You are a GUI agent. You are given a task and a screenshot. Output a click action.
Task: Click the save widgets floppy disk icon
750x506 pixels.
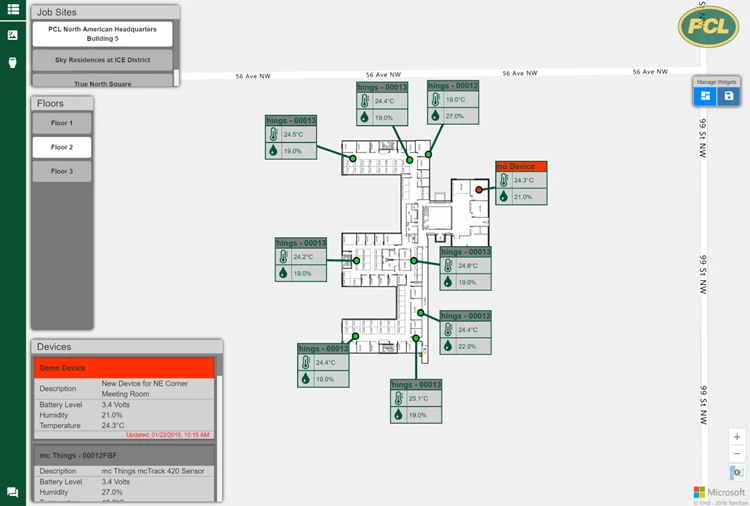click(728, 96)
